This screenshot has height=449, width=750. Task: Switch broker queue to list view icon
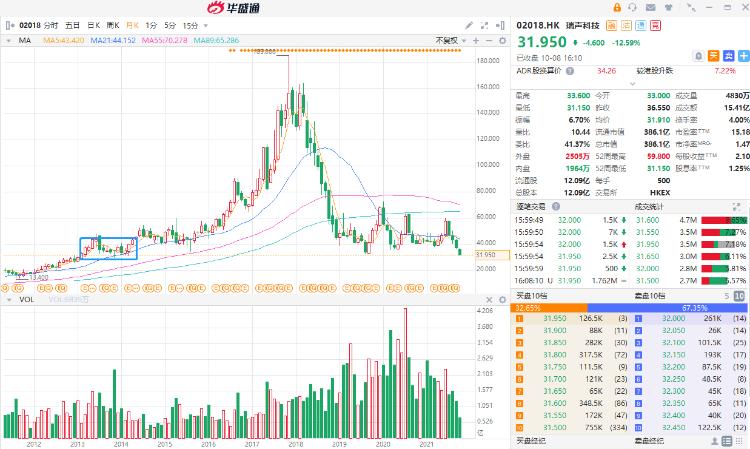(x=727, y=441)
